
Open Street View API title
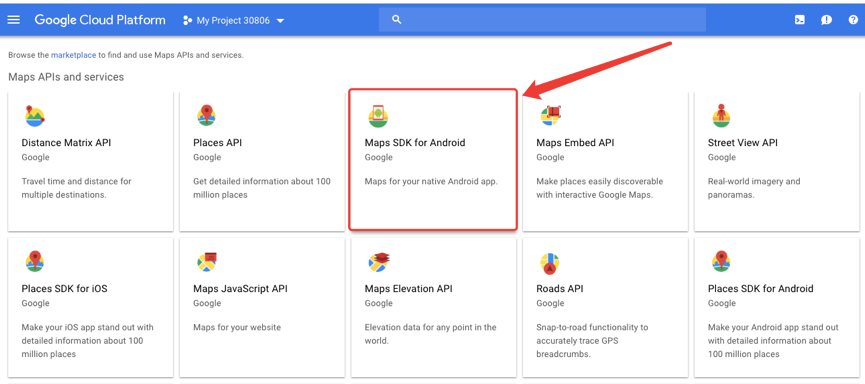[743, 143]
